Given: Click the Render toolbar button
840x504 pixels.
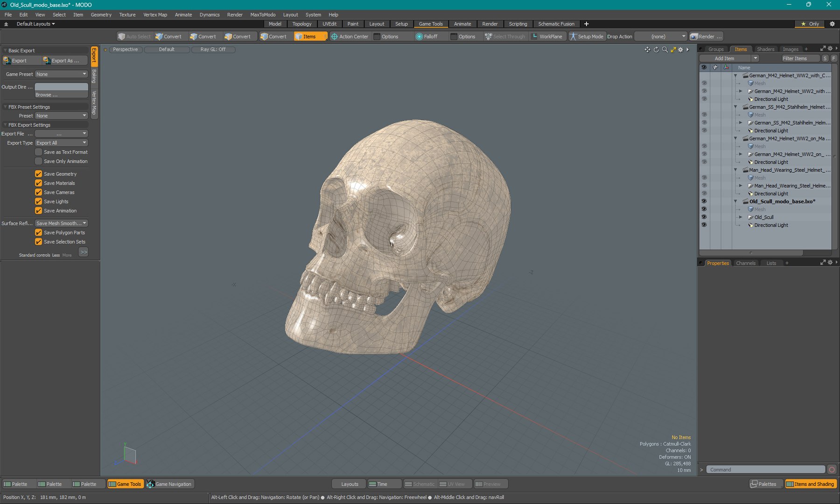Looking at the screenshot, I should click(706, 36).
